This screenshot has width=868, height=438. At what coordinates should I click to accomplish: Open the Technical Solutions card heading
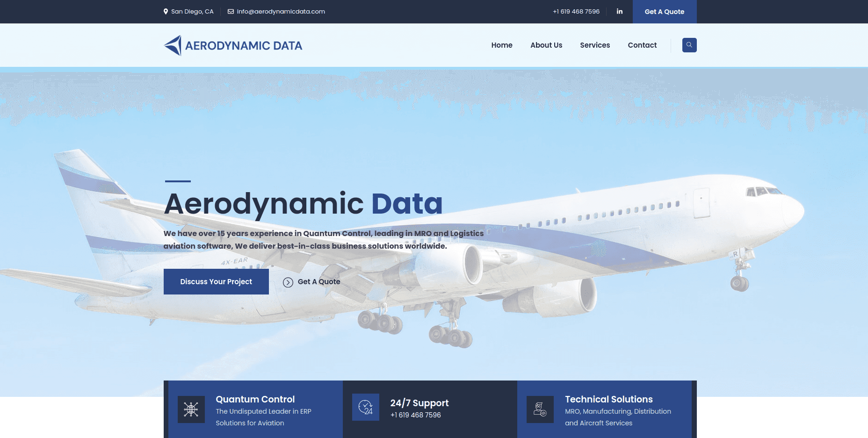[x=609, y=399]
